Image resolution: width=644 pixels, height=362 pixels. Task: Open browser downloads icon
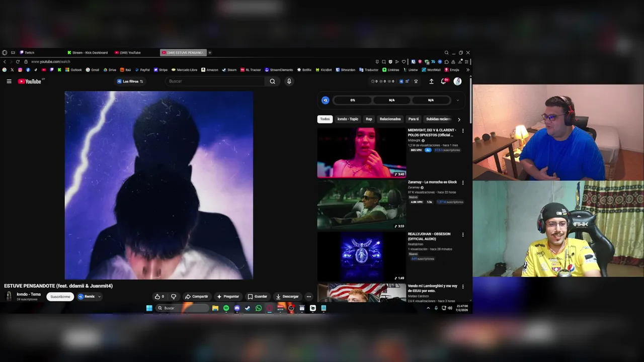(459, 62)
